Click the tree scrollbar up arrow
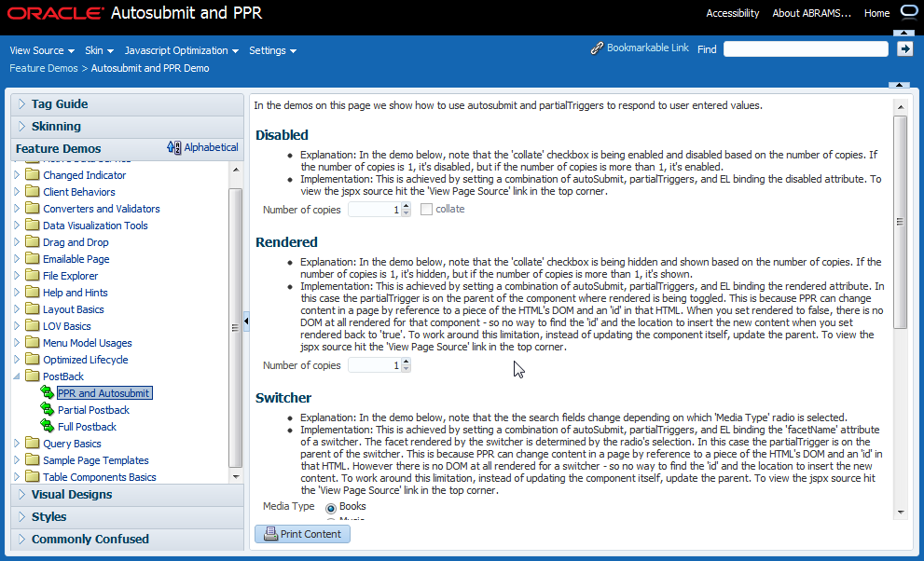This screenshot has height=561, width=924. tap(236, 170)
